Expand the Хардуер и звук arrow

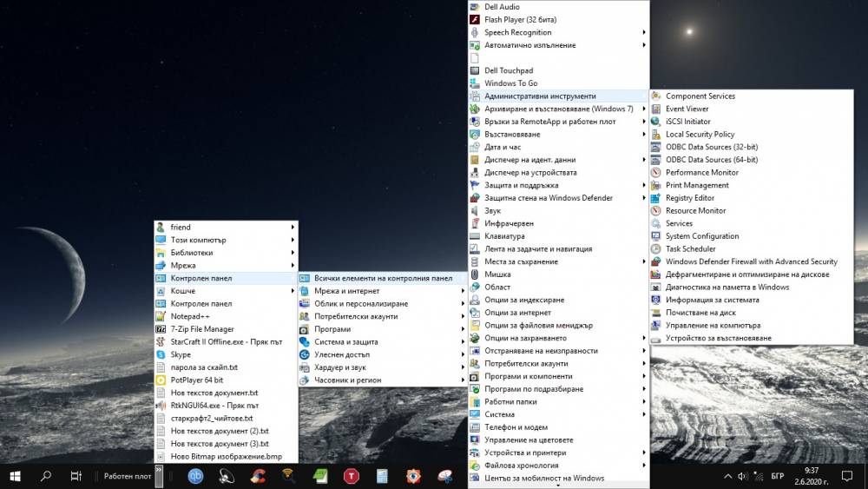click(x=463, y=367)
